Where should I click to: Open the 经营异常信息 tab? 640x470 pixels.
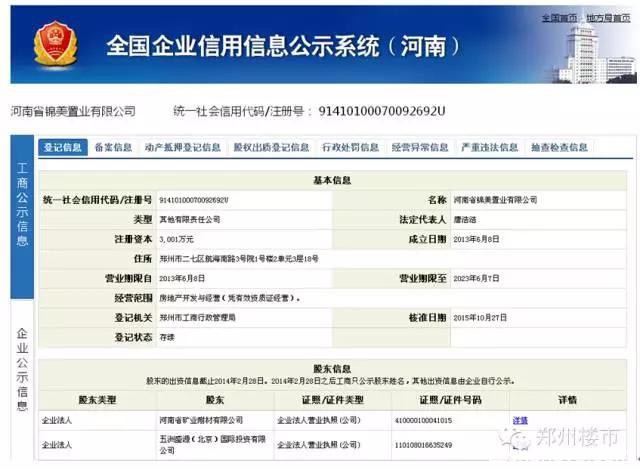point(420,147)
